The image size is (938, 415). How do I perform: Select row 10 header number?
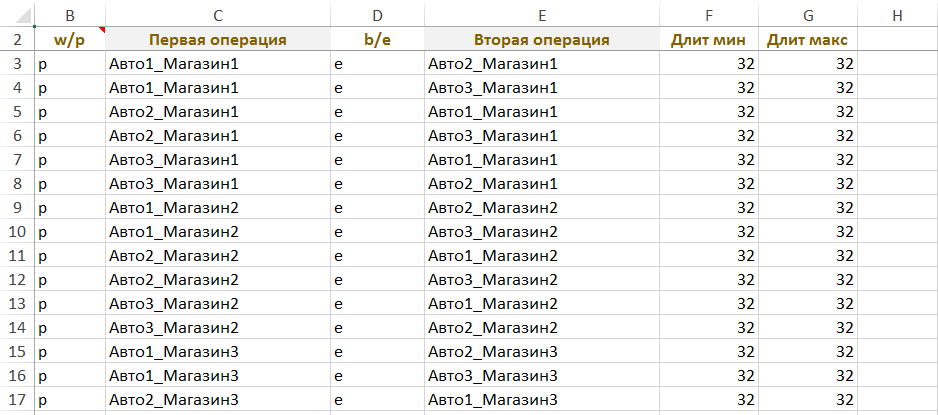point(17,232)
